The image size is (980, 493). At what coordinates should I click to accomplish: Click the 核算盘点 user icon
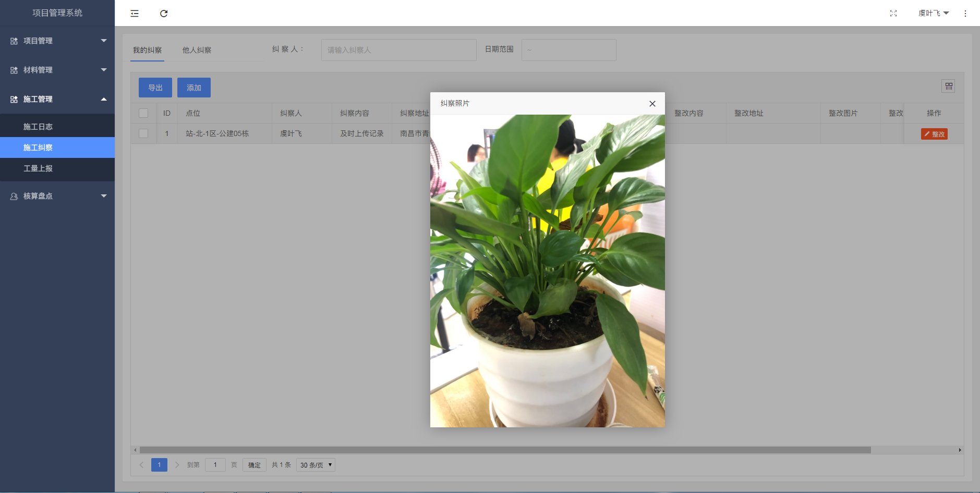14,196
